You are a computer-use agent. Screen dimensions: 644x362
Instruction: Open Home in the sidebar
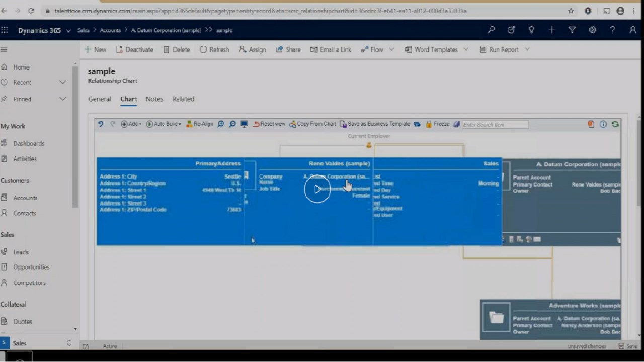(x=21, y=67)
